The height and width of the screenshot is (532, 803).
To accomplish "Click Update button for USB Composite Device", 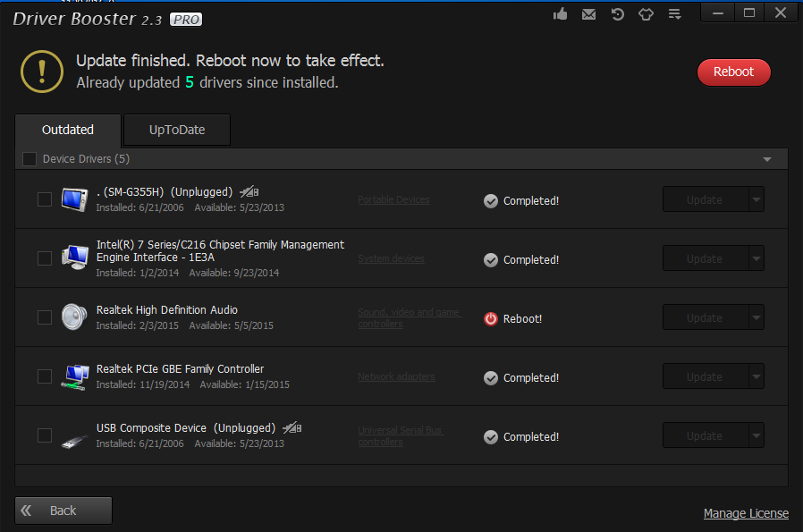I will 706,435.
